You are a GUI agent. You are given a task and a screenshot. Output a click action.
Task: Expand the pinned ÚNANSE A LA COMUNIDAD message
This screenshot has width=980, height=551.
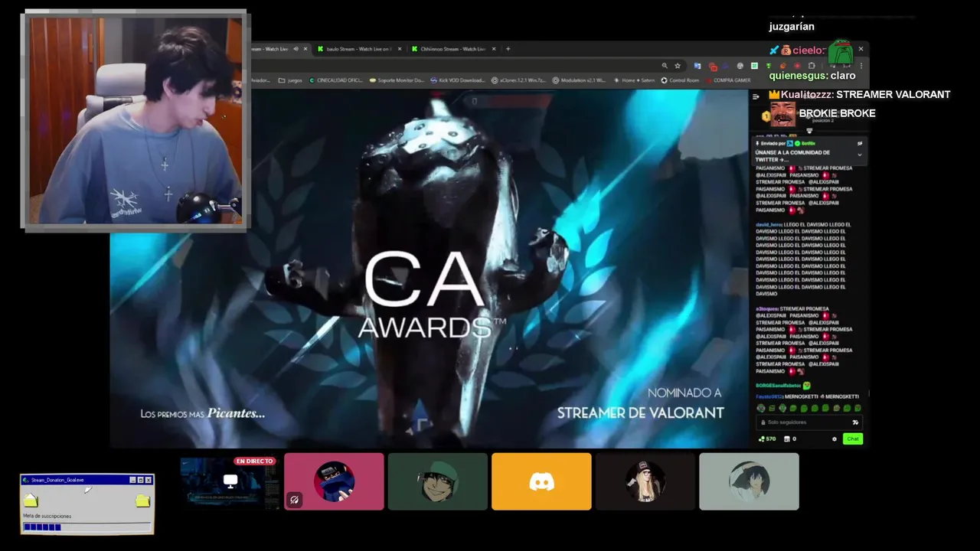859,154
